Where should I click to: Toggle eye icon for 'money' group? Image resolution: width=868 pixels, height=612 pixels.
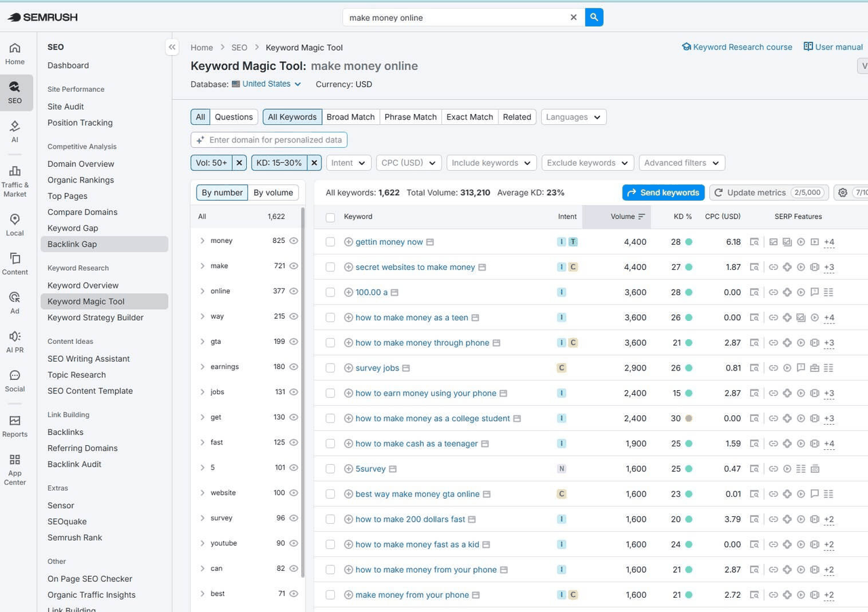pos(294,241)
